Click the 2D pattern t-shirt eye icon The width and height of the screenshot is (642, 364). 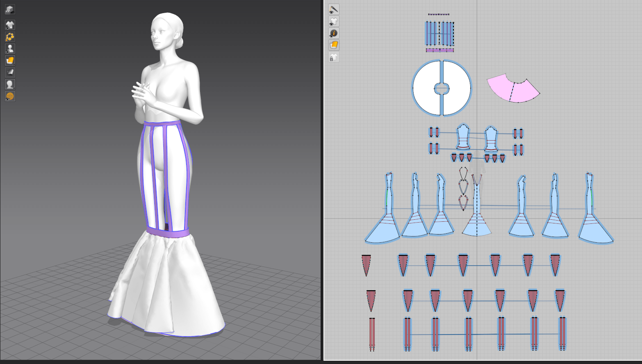coord(334,21)
